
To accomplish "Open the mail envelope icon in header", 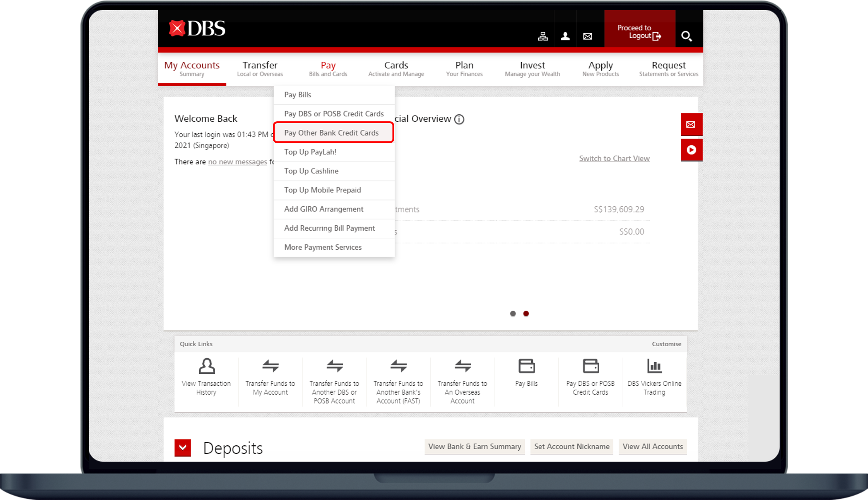I will (588, 36).
